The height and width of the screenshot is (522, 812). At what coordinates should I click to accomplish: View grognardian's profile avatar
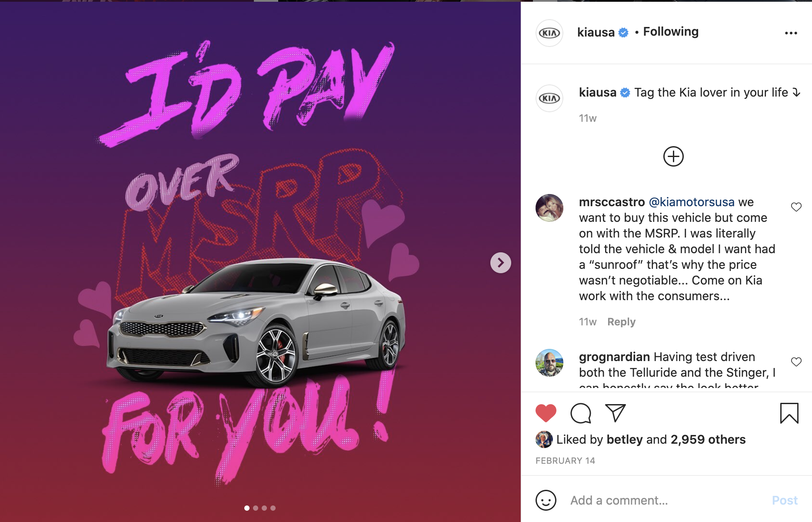pyautogui.click(x=549, y=363)
